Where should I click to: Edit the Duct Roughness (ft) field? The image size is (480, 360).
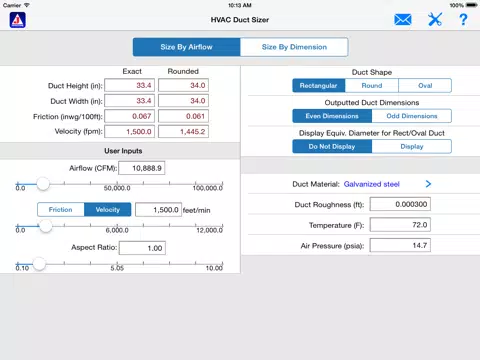[400, 204]
